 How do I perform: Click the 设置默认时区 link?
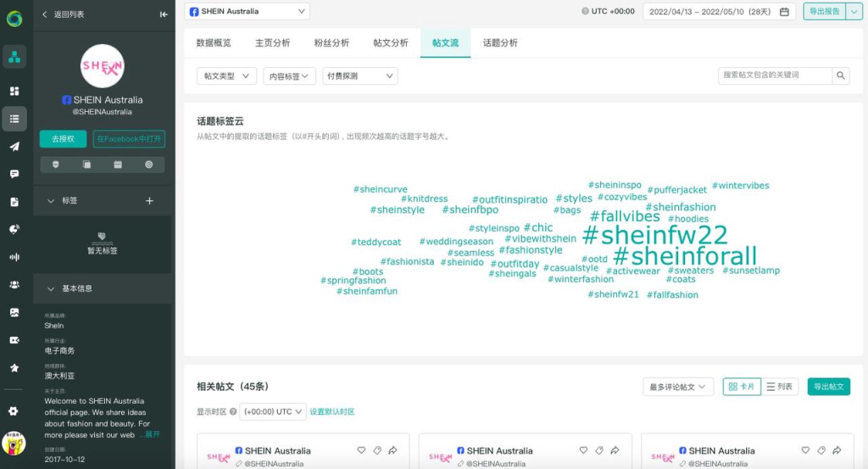tap(332, 411)
